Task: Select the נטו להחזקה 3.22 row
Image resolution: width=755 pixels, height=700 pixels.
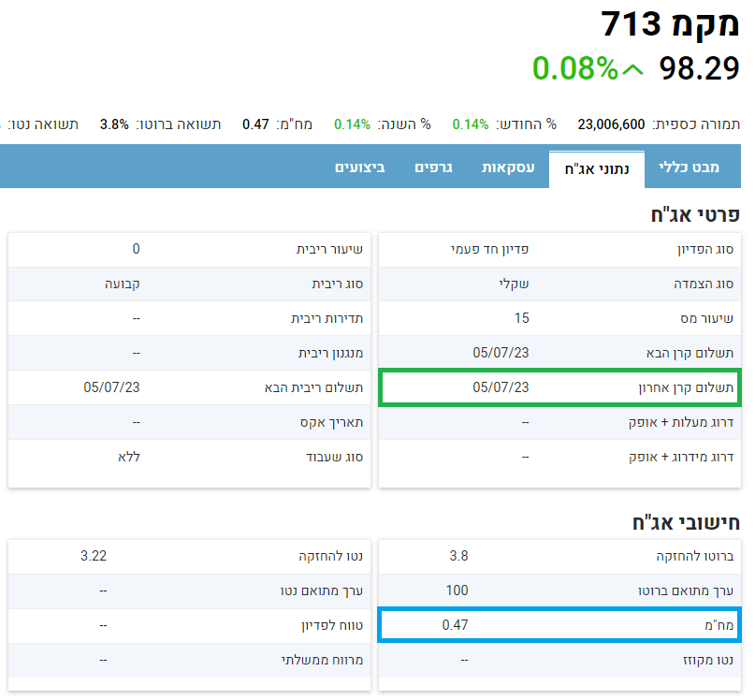Action: coord(190,556)
